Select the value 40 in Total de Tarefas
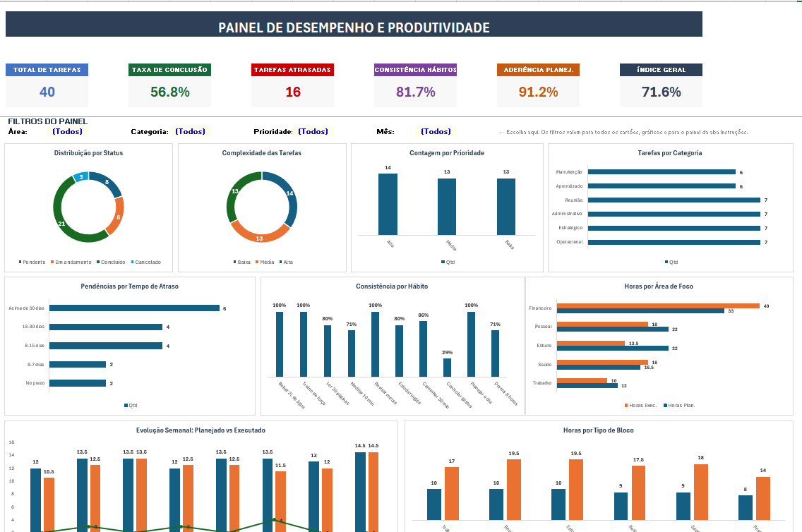The image size is (802, 532). pyautogui.click(x=47, y=92)
